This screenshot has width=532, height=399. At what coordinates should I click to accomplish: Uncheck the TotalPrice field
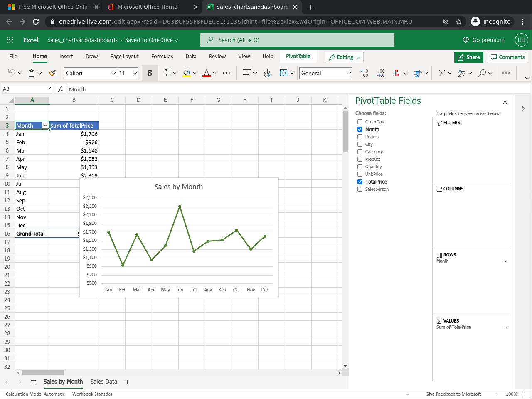tap(360, 182)
